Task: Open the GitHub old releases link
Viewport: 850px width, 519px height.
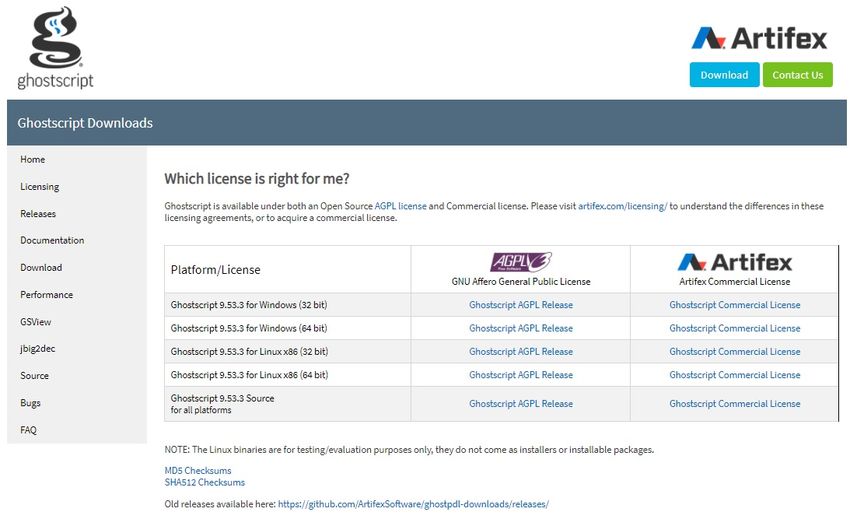Action: [x=413, y=504]
